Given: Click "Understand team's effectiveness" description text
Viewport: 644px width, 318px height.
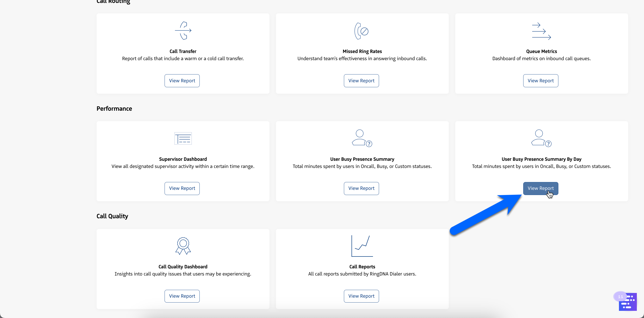Looking at the screenshot, I should click(362, 59).
